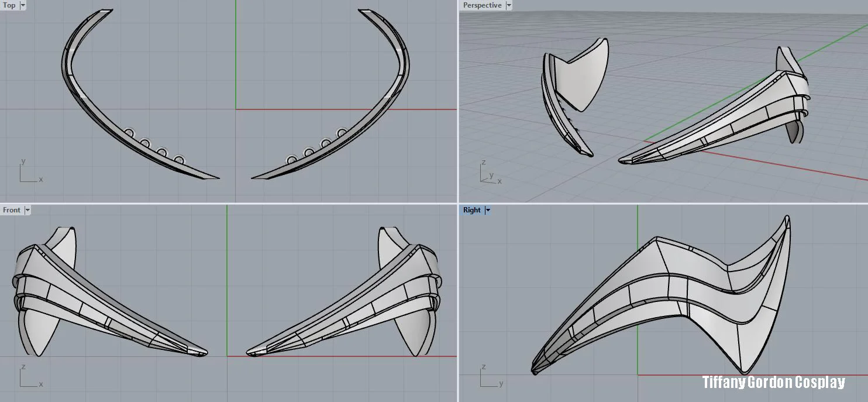Open the Top viewport dropdown menu arrow
Viewport: 868px width, 402px height.
(x=23, y=5)
